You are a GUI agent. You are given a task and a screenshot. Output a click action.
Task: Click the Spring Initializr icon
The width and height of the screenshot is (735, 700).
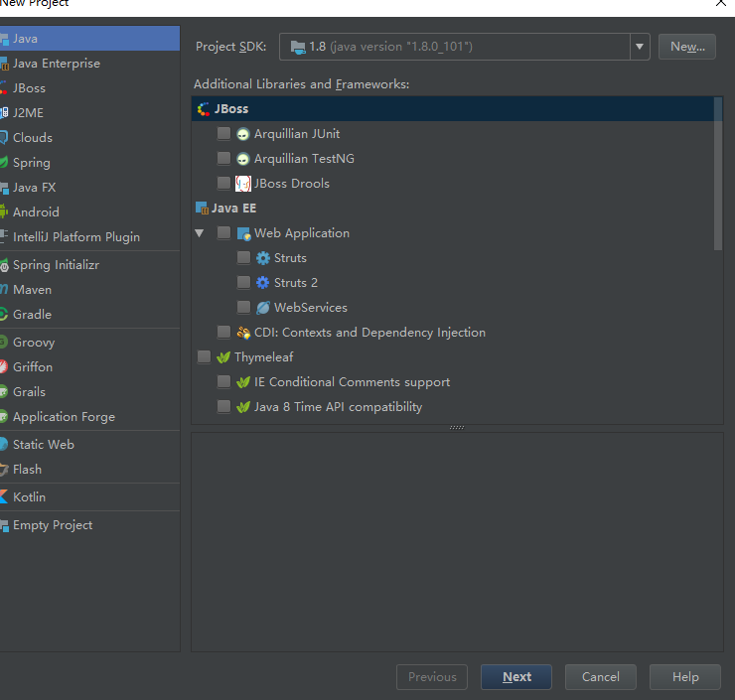pyautogui.click(x=4, y=265)
